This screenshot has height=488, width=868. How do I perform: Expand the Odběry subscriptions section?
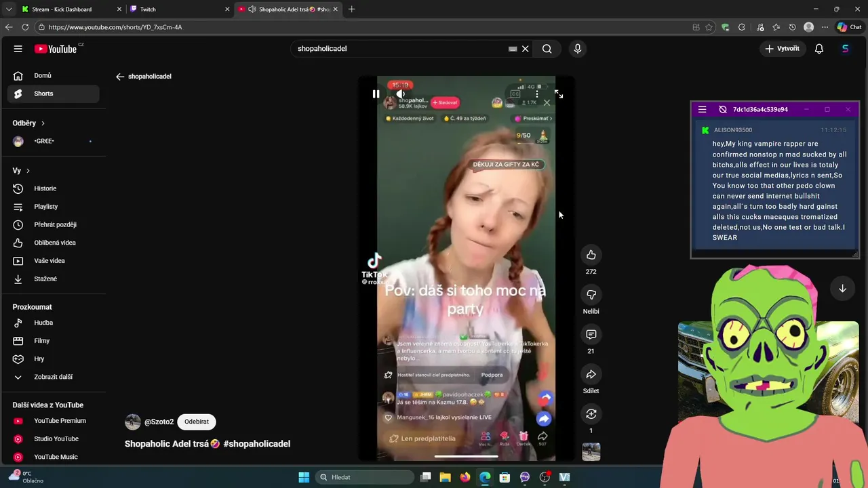[x=28, y=123]
